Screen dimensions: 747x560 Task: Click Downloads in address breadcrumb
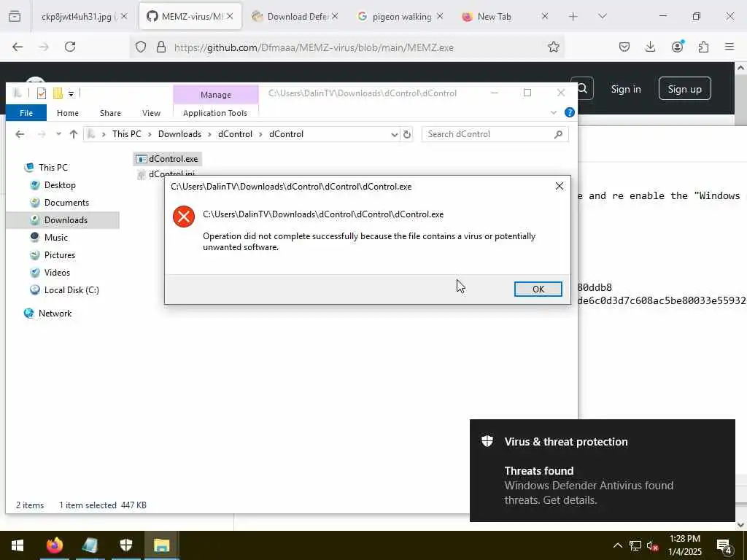pos(179,134)
